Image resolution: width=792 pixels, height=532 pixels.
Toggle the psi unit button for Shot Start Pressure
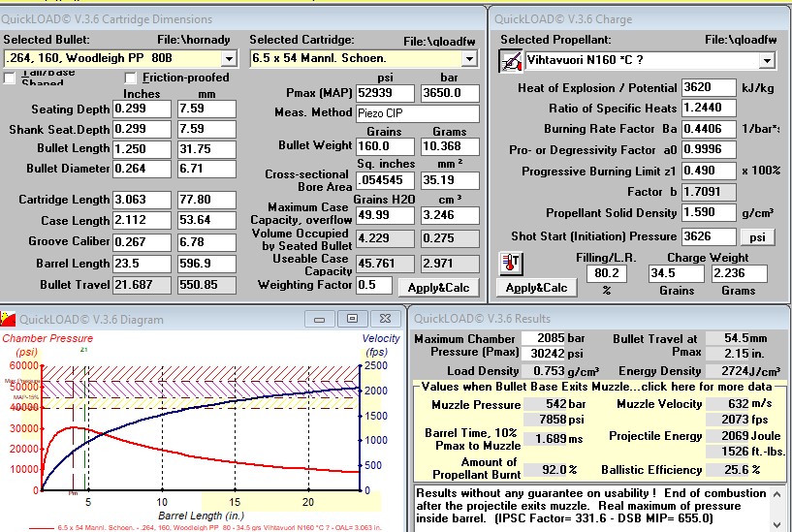(757, 236)
